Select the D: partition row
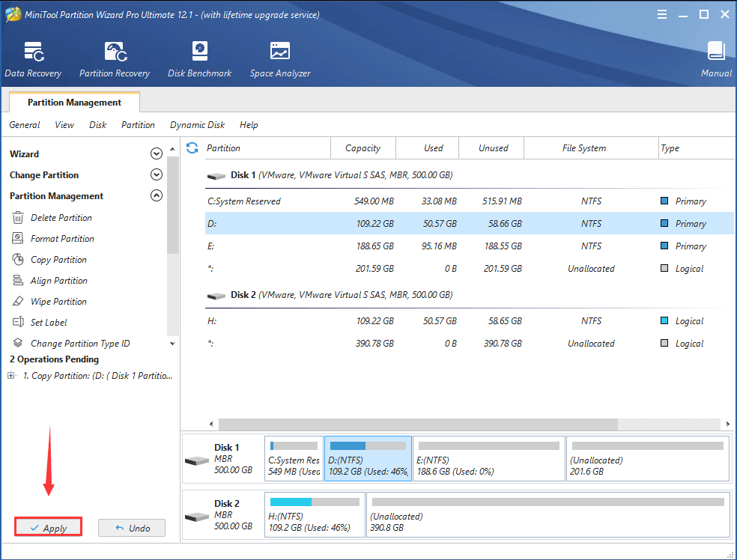This screenshot has width=737, height=560. [x=469, y=223]
